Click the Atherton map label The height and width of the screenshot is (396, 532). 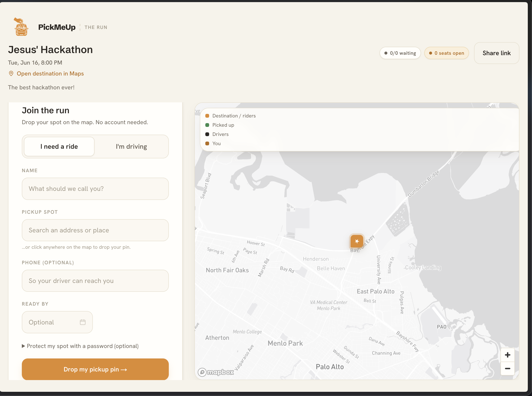217,338
